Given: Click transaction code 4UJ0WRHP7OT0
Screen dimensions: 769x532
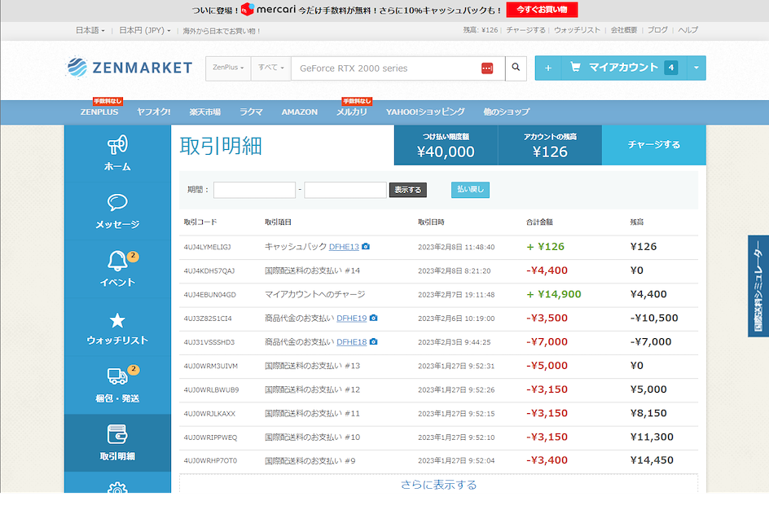Looking at the screenshot, I should click(x=210, y=461).
